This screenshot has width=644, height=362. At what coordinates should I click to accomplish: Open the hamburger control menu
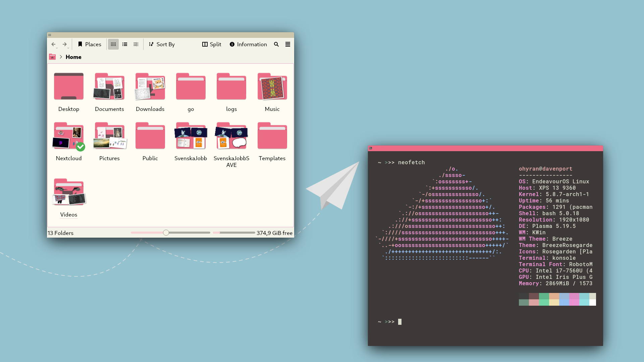click(x=288, y=44)
